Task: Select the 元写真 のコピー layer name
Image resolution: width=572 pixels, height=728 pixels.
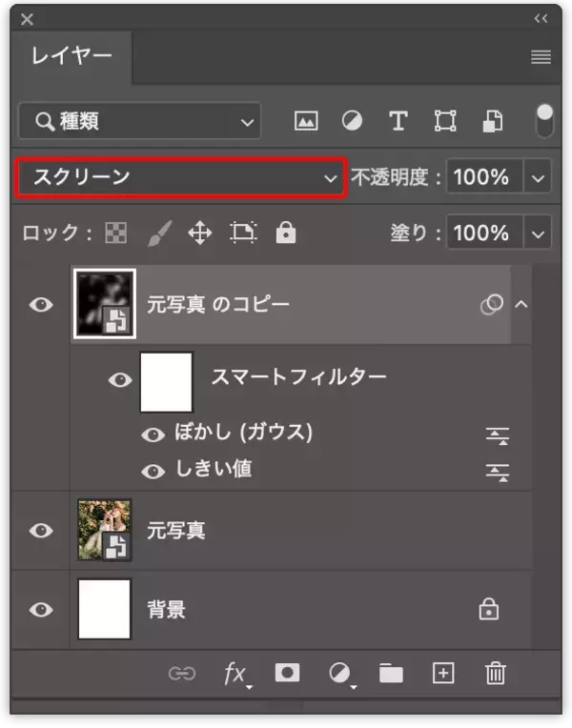Action: (218, 305)
